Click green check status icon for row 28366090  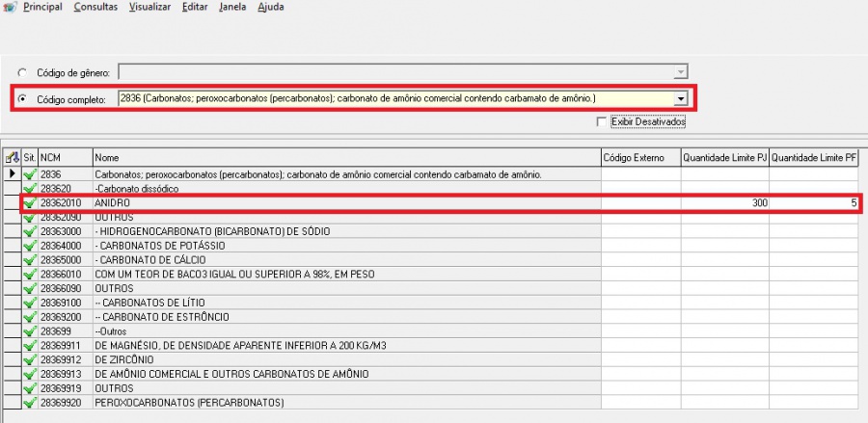[x=30, y=289]
